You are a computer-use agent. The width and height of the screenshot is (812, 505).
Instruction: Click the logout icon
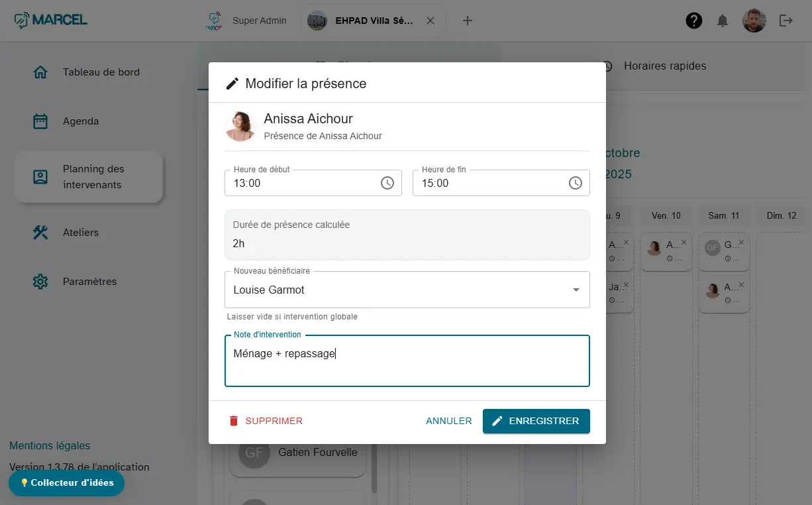point(786,21)
